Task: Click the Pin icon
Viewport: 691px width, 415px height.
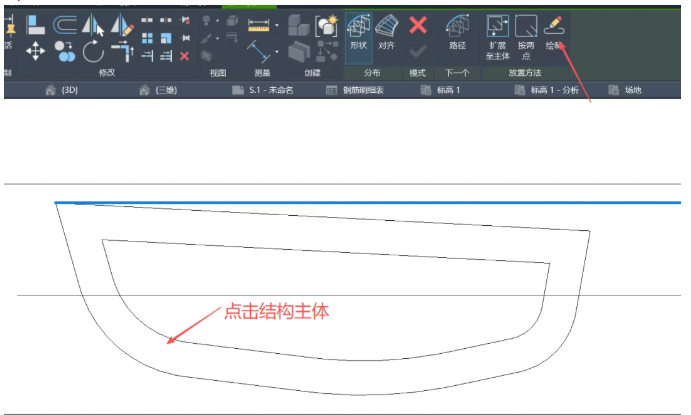Action: 185,38
